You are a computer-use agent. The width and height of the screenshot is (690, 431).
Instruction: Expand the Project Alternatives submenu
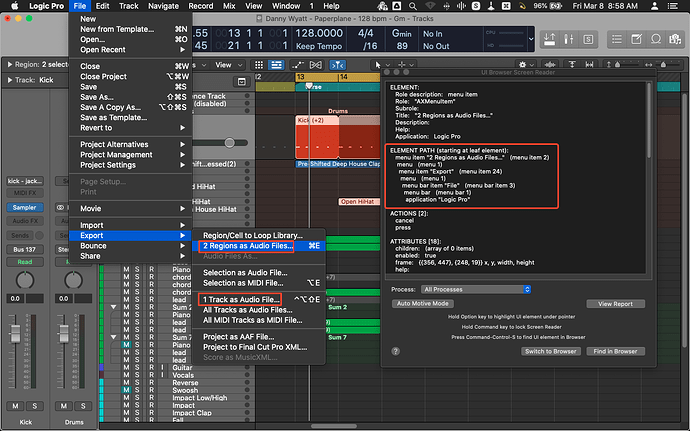point(131,144)
